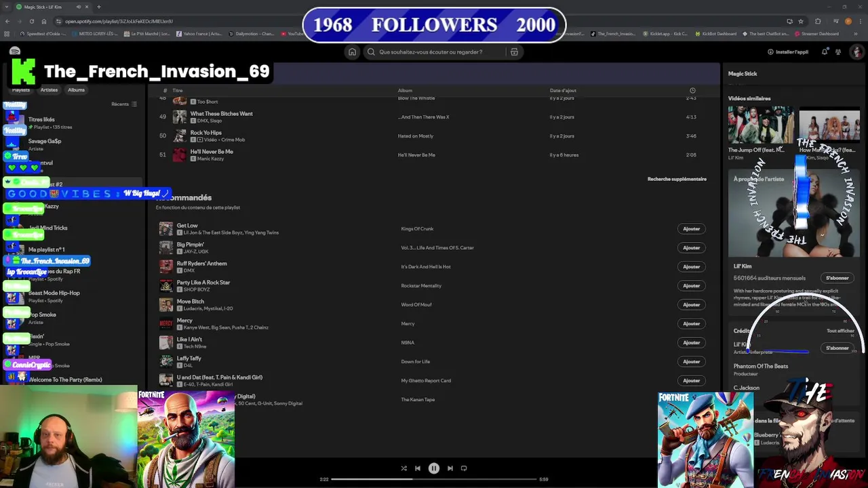Viewport: 868px width, 488px height.
Task: Select track He'll Never Be Me
Action: (x=434, y=155)
